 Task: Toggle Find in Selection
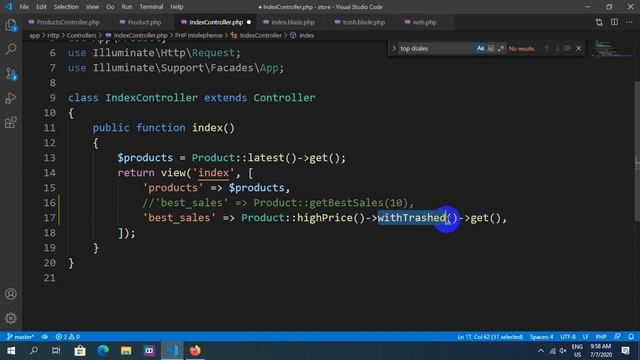567,49
